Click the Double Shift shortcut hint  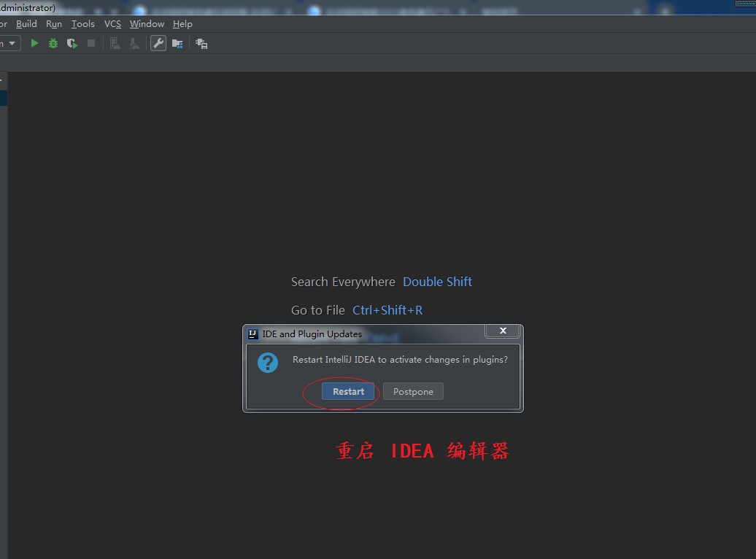pyautogui.click(x=437, y=282)
